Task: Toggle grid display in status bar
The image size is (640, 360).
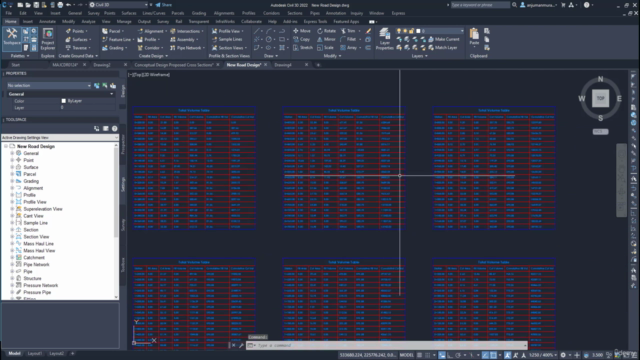Action: click(x=419, y=355)
